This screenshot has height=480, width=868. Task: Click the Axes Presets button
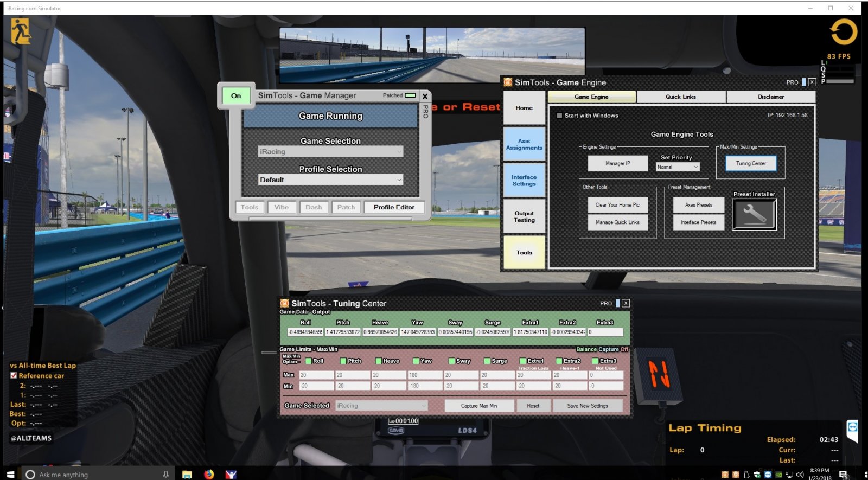pyautogui.click(x=698, y=205)
